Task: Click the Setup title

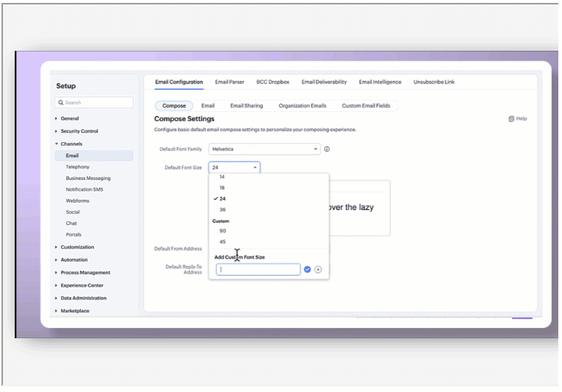Action: coord(66,86)
